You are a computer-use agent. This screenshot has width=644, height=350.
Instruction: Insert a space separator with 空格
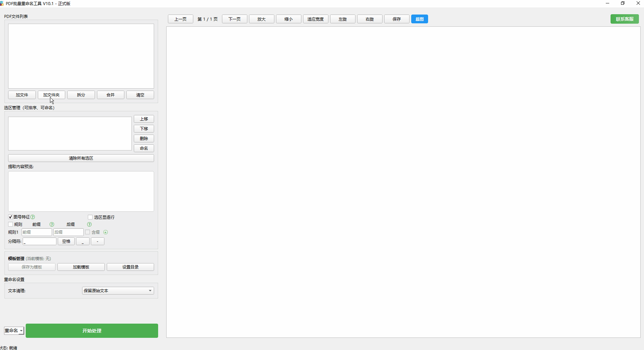[x=66, y=241]
